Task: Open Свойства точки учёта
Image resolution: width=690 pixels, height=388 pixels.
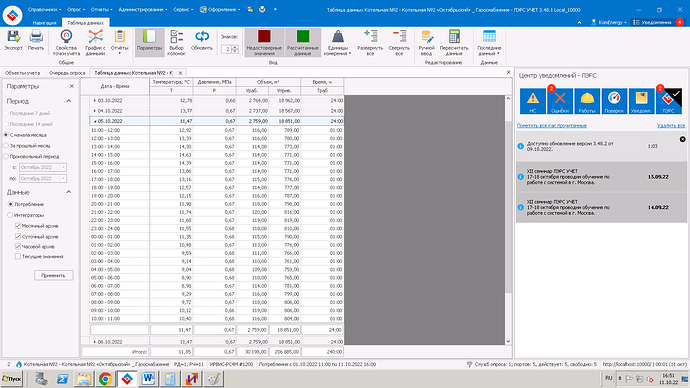Action: point(66,43)
